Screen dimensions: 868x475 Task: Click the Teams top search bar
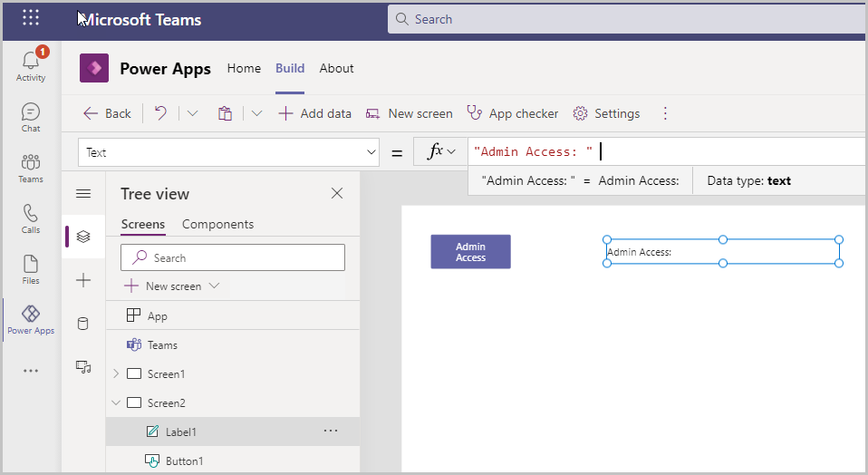coord(626,19)
